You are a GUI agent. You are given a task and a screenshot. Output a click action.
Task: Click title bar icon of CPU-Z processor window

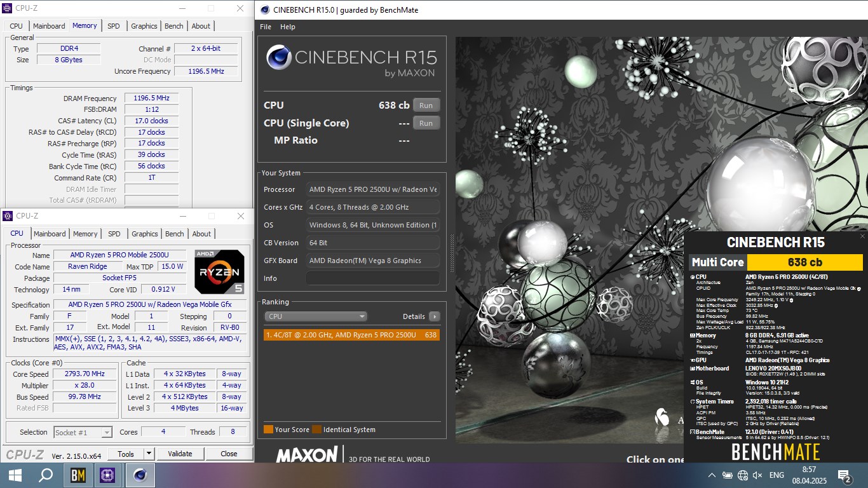[x=8, y=216]
